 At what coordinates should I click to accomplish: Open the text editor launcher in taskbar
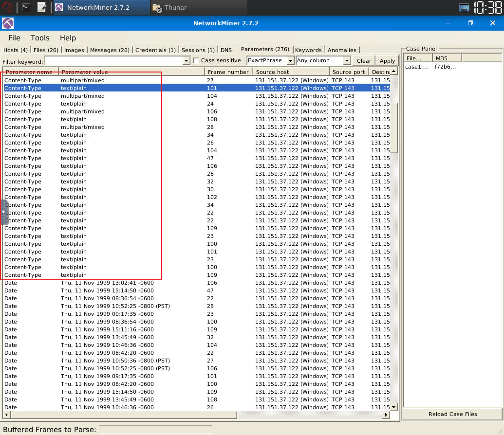[x=42, y=7]
